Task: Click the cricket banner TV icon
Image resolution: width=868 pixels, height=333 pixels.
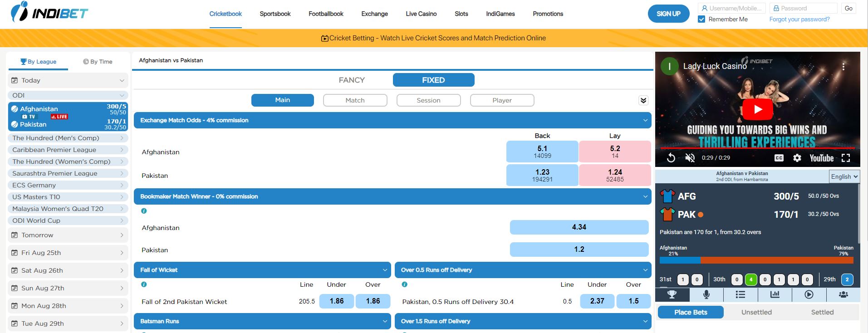Action: tap(324, 39)
